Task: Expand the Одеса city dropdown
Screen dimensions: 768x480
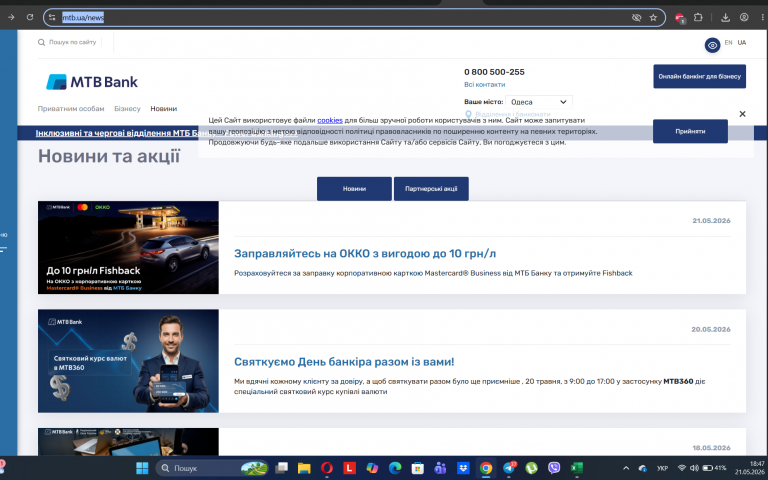Action: [539, 102]
